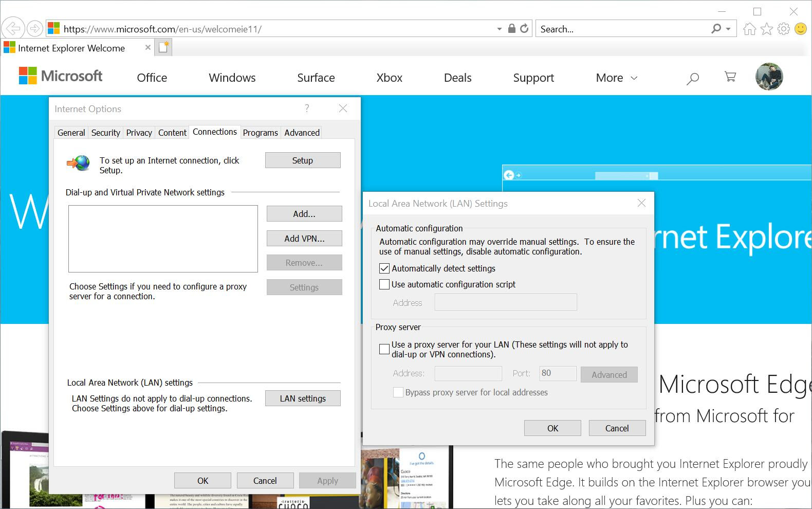Click the globe connection icon beside Setup text

(x=79, y=163)
